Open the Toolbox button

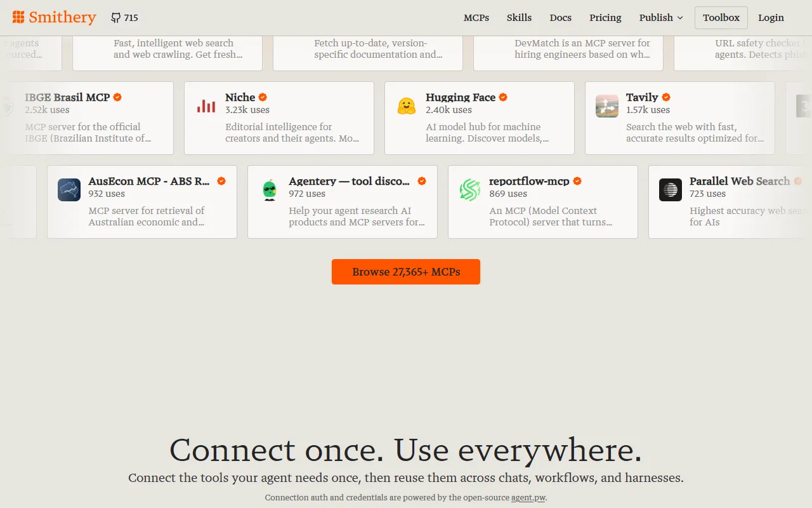(x=721, y=18)
